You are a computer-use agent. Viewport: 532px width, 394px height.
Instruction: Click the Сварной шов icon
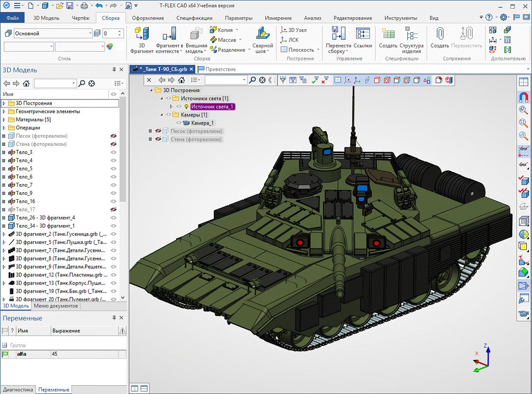click(x=263, y=34)
